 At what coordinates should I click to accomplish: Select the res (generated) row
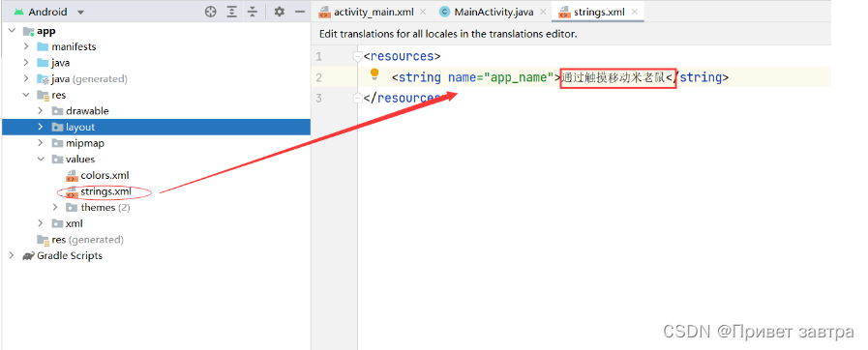155,240
